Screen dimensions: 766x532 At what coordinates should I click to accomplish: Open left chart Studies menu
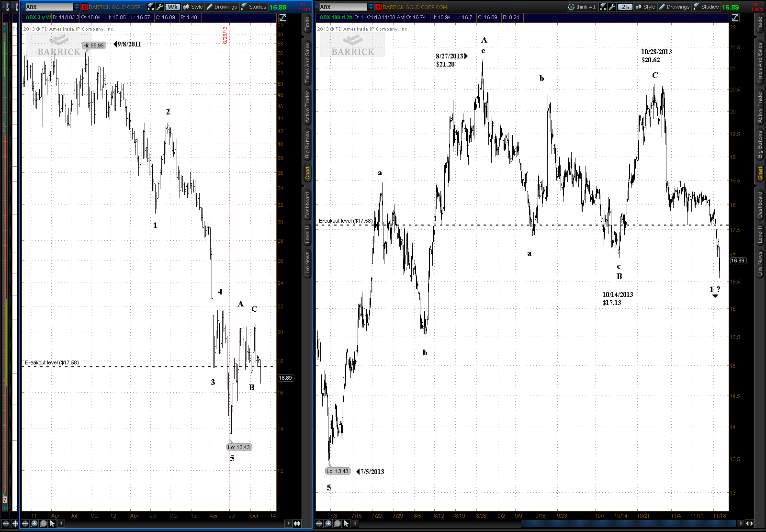[254, 7]
